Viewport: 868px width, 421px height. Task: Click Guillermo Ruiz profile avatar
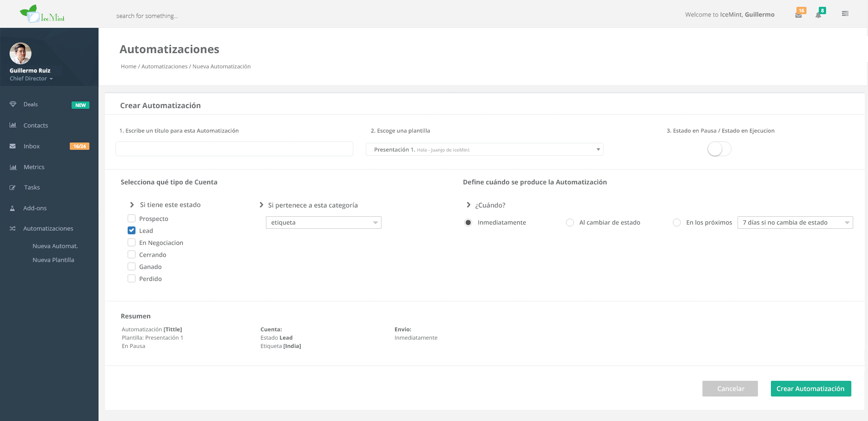coord(20,54)
